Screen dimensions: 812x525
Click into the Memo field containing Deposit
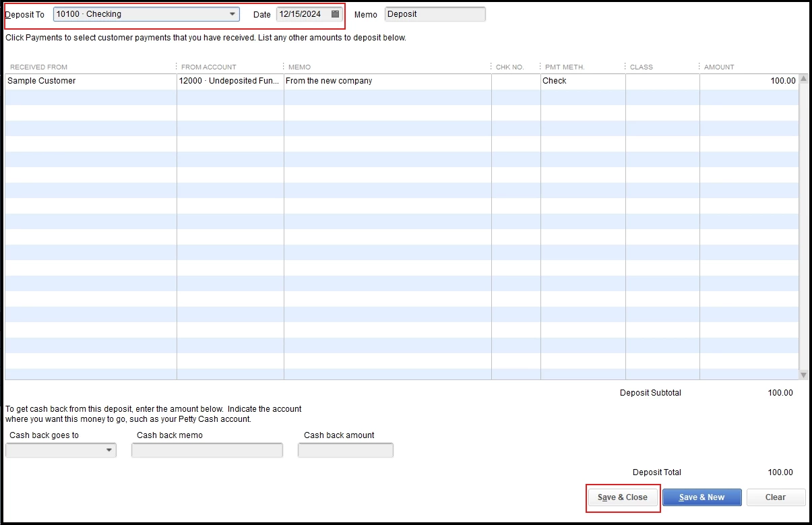coord(435,14)
